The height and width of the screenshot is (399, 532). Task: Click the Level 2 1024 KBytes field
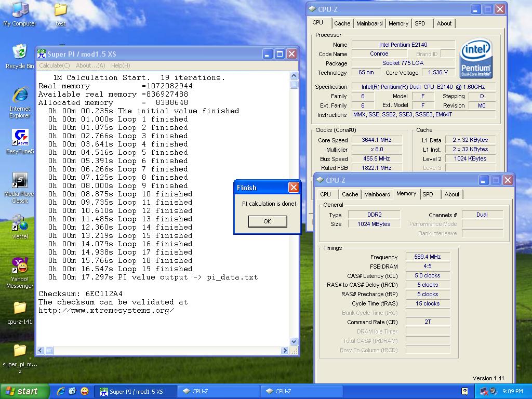(470, 158)
